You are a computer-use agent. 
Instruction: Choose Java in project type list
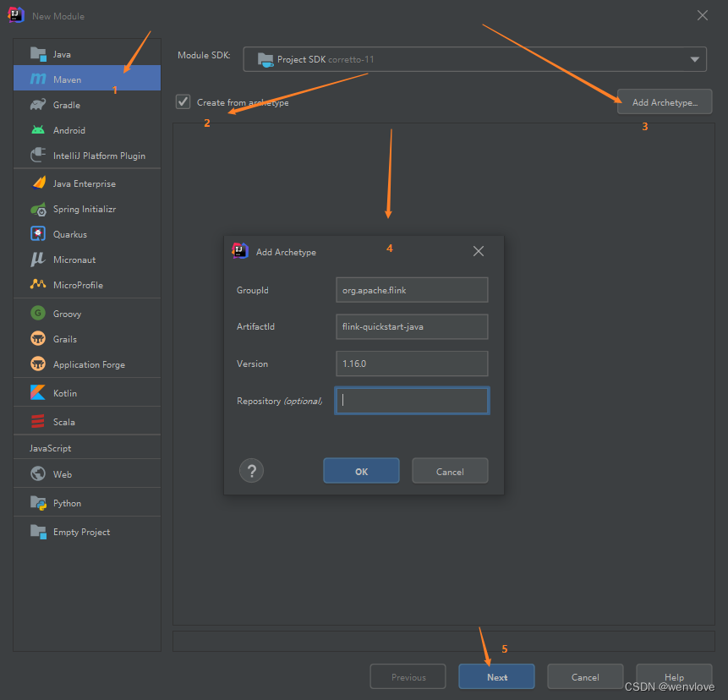62,54
